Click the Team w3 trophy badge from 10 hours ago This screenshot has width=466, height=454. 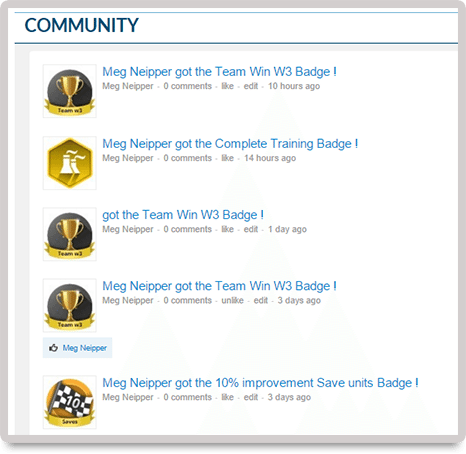(70, 91)
